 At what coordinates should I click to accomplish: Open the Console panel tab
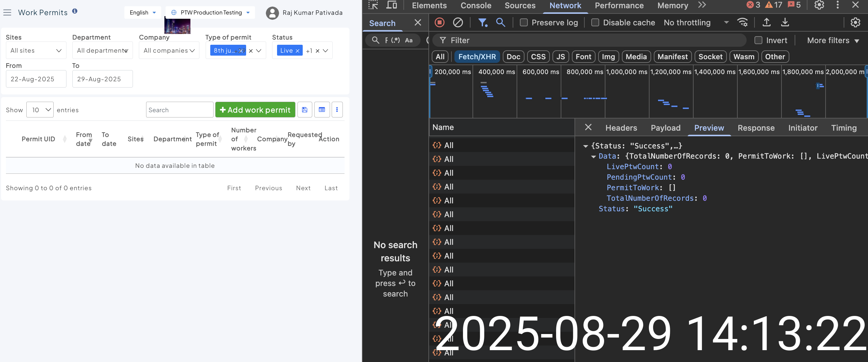point(475,5)
